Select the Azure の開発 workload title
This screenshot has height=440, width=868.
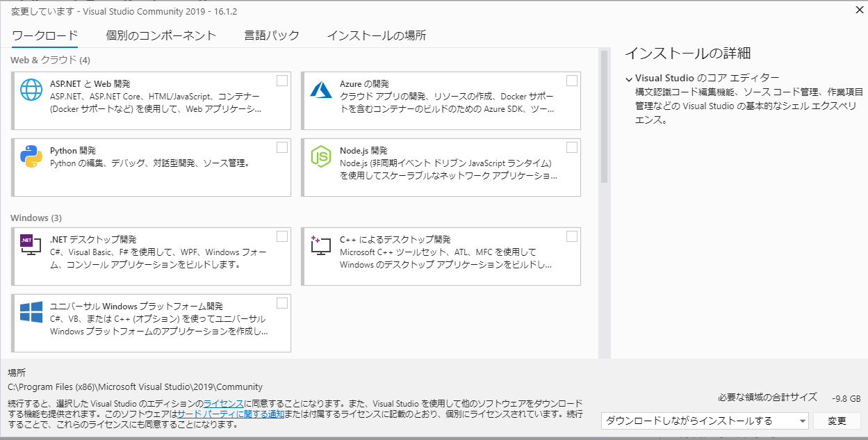(364, 83)
